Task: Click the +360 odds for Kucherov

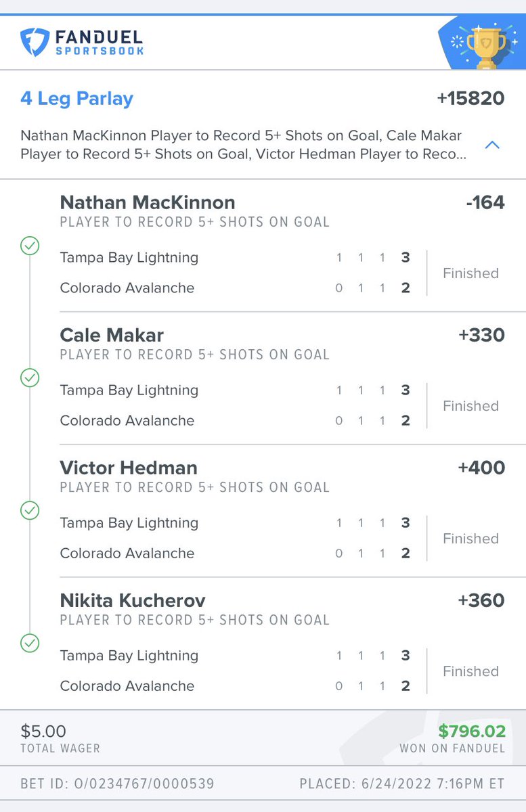Action: pyautogui.click(x=481, y=600)
